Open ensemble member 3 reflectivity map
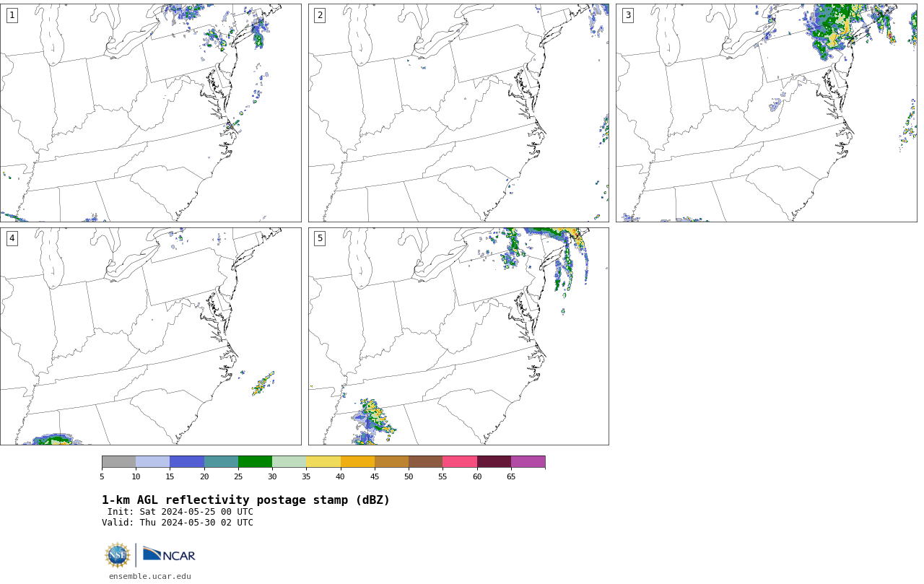924x584 pixels. tap(767, 113)
